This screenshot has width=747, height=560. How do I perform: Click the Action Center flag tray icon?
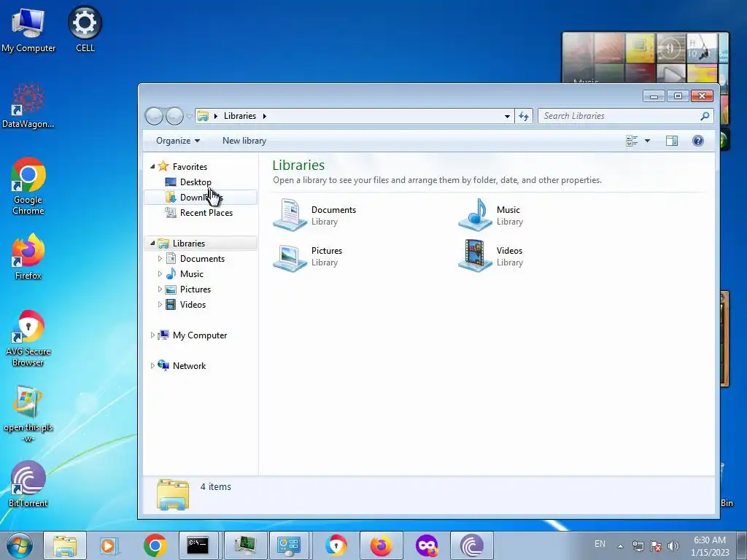point(655,546)
